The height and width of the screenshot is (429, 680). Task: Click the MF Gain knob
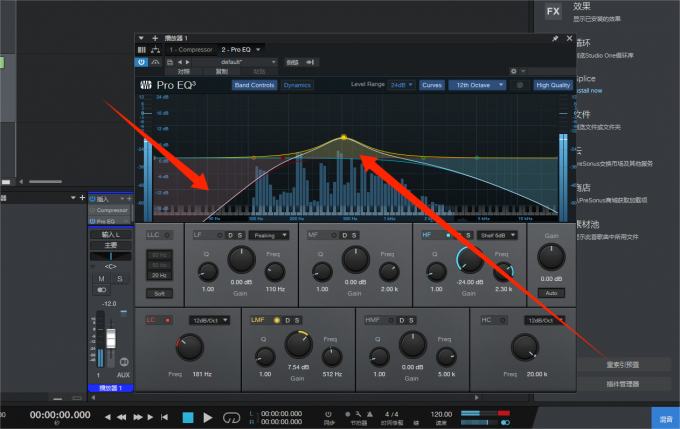coord(356,260)
